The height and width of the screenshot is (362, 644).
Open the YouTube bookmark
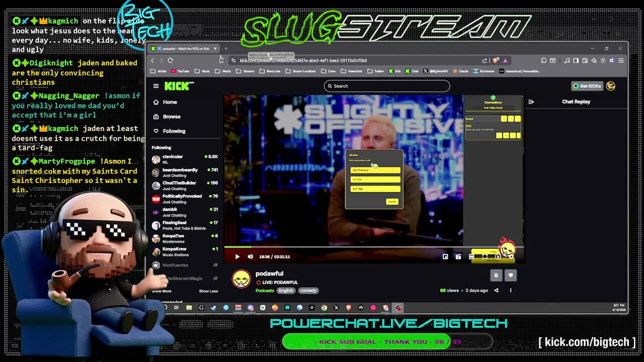pyautogui.click(x=180, y=71)
